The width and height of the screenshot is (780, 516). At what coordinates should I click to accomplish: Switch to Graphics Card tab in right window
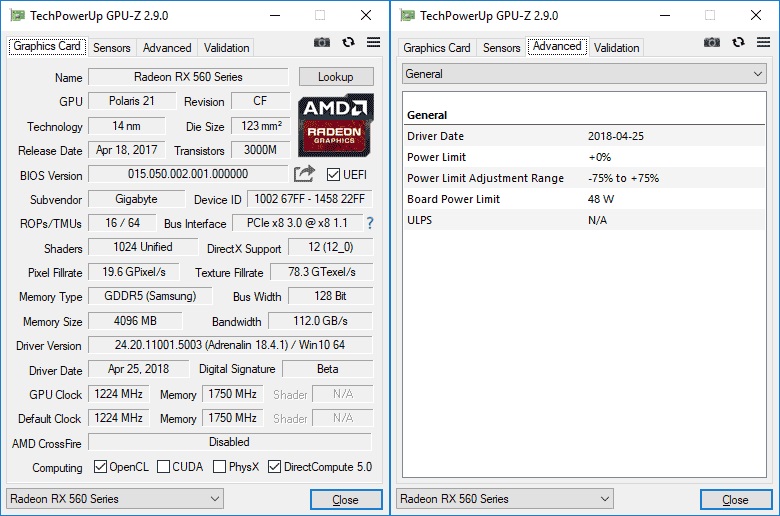point(437,48)
